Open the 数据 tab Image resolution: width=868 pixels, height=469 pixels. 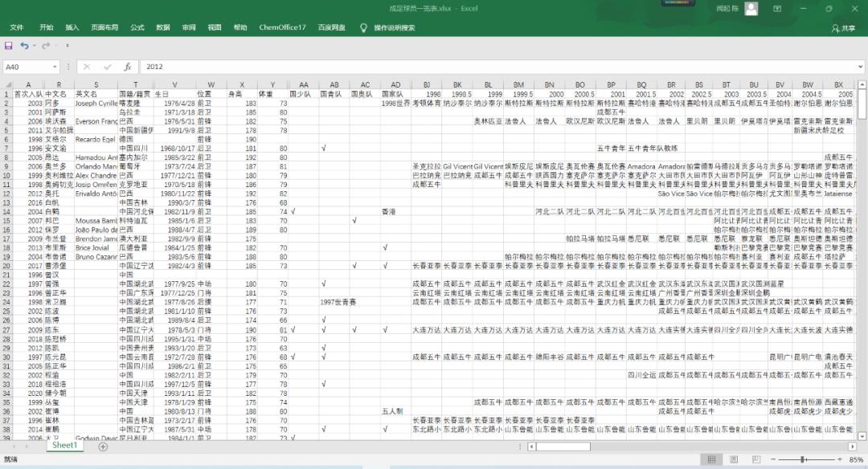point(162,27)
